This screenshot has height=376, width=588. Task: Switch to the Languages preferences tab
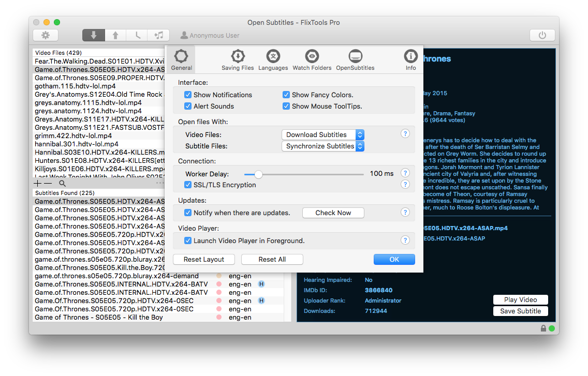pos(273,60)
